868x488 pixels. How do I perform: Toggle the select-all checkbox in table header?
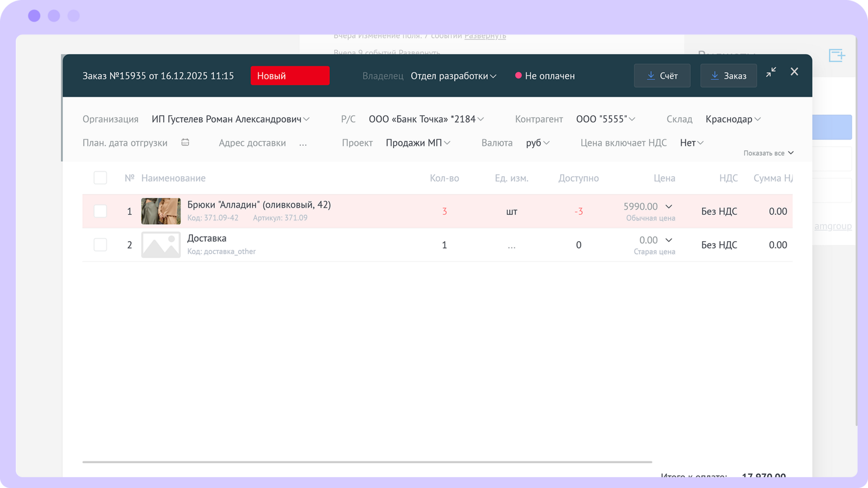pos(100,178)
